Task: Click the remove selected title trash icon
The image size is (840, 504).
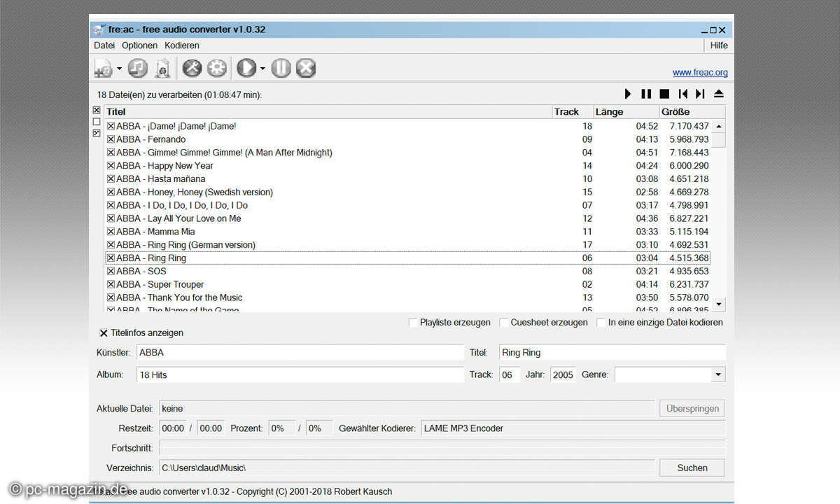Action: (162, 68)
